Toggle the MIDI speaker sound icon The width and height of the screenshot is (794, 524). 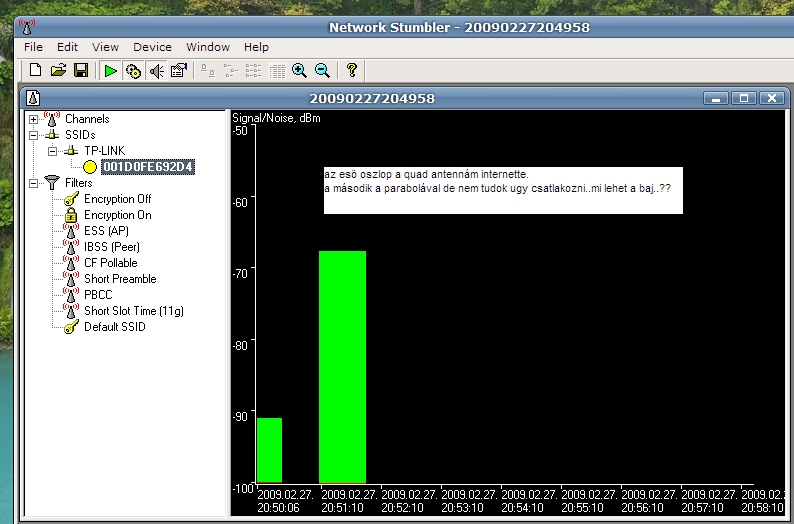156,71
